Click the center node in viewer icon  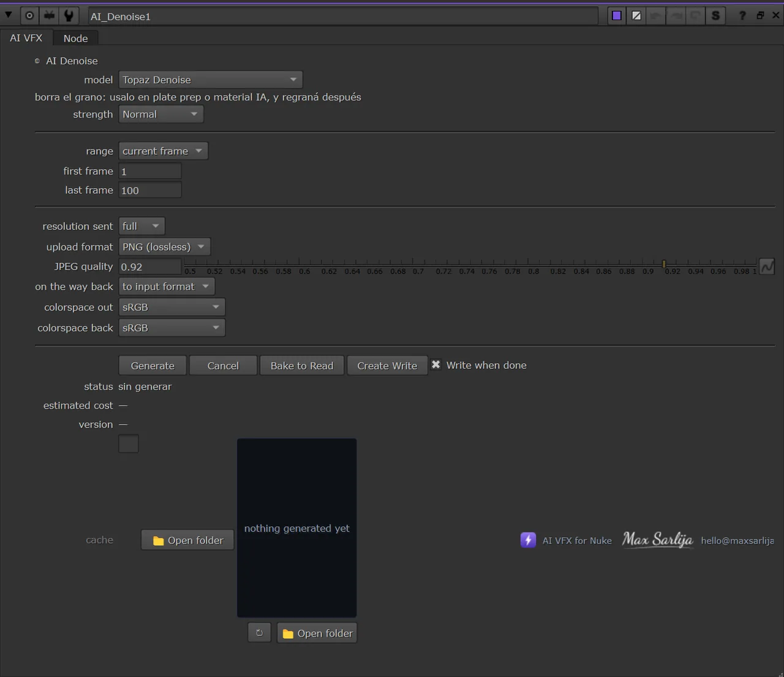(29, 15)
